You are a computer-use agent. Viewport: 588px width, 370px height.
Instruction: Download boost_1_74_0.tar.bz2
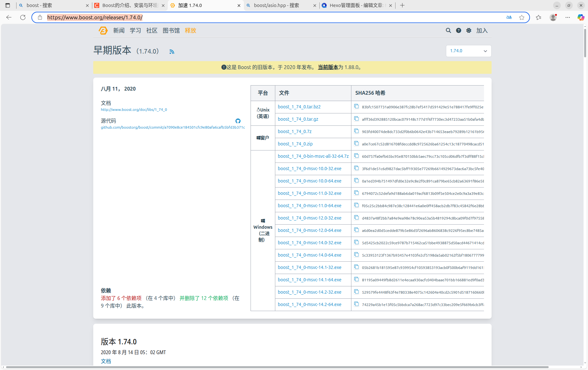299,107
